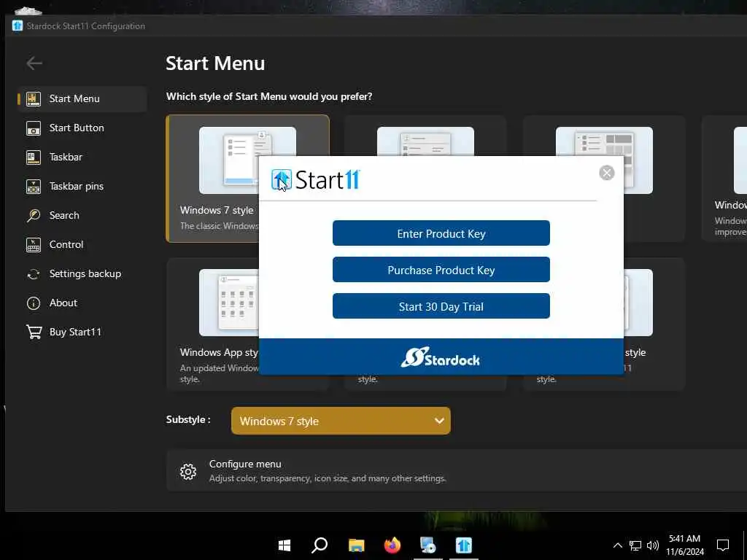Image resolution: width=747 pixels, height=560 pixels.
Task: Click the Start Menu sidebar icon
Action: tap(34, 98)
